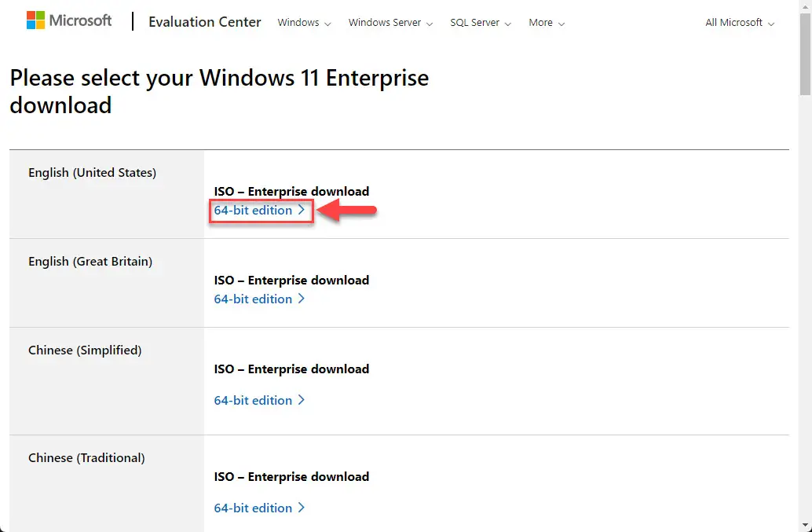Viewport: 812px width, 532px height.
Task: Select the English (United States) language label
Action: (92, 173)
